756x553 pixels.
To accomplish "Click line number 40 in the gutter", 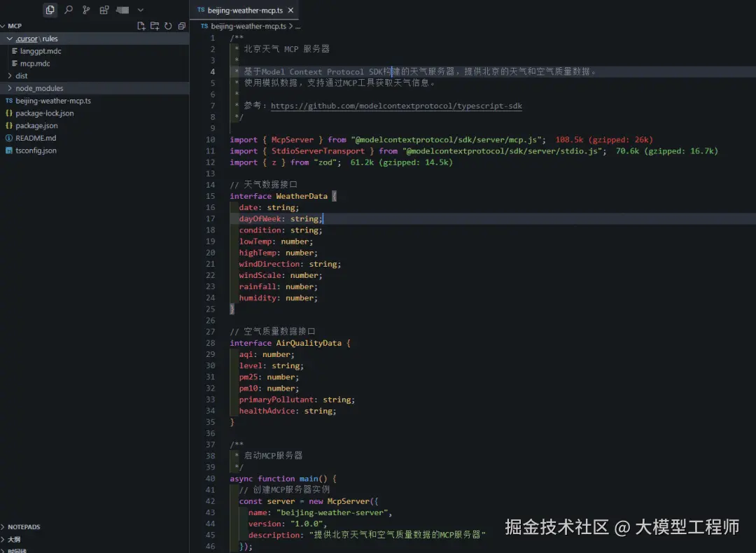I will 210,478.
